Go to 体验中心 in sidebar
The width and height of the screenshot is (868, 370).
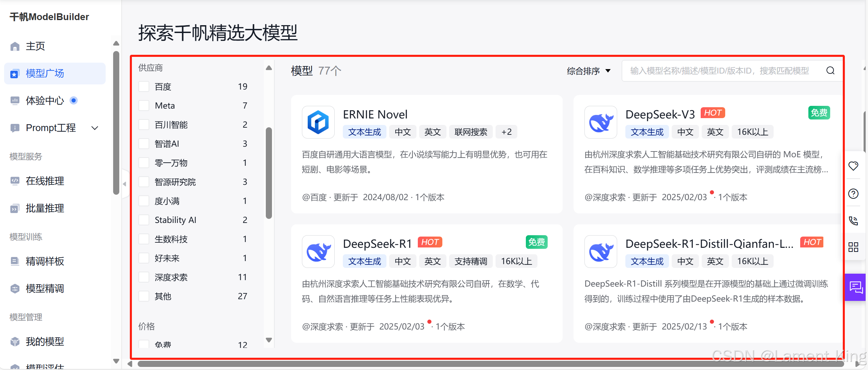[x=45, y=100]
